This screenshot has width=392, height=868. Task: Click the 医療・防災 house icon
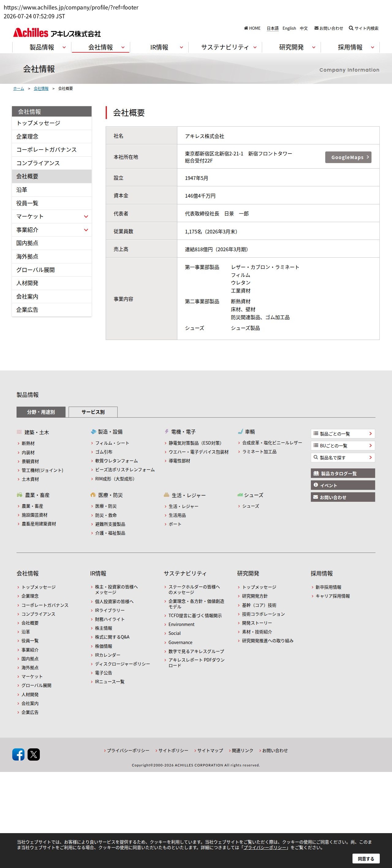coord(93,495)
